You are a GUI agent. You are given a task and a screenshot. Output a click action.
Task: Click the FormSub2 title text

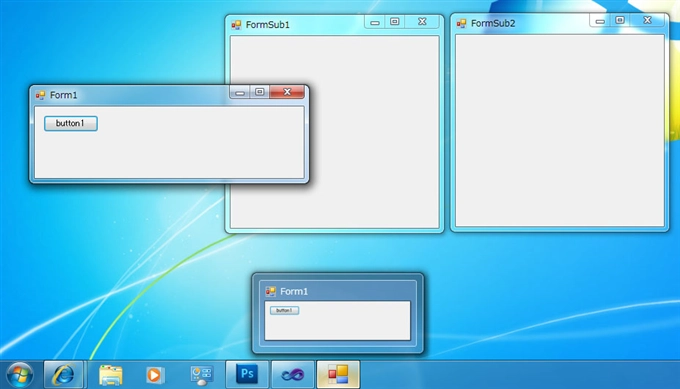[x=493, y=23]
